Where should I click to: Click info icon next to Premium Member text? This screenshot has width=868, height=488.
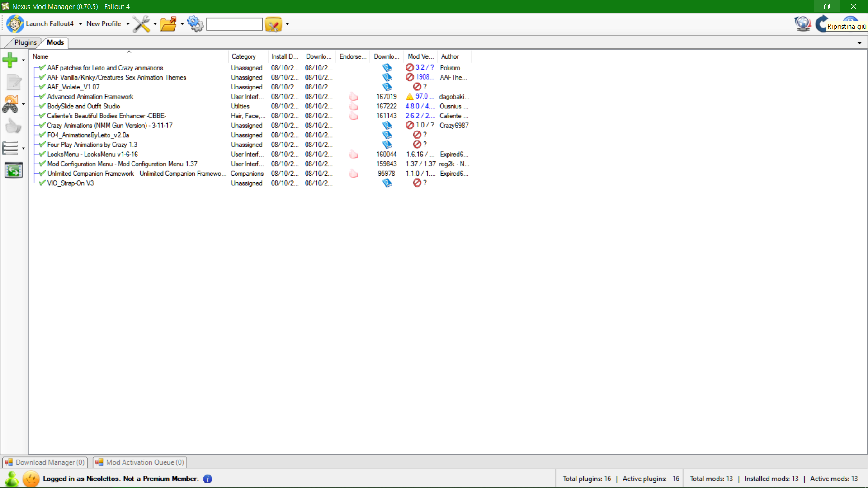(x=208, y=479)
